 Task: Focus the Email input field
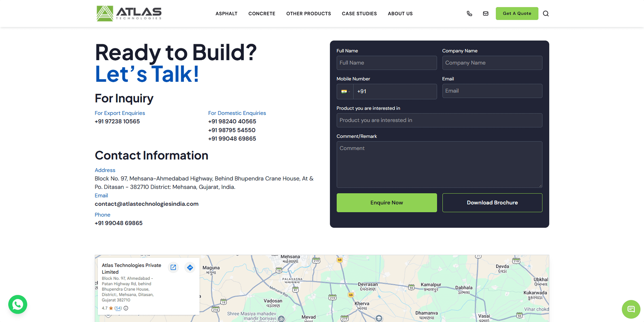click(x=492, y=91)
